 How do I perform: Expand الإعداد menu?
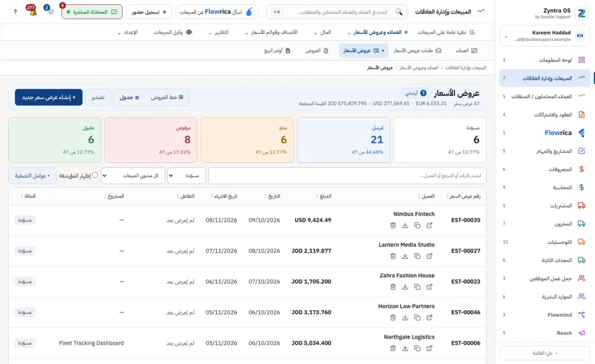128,32
